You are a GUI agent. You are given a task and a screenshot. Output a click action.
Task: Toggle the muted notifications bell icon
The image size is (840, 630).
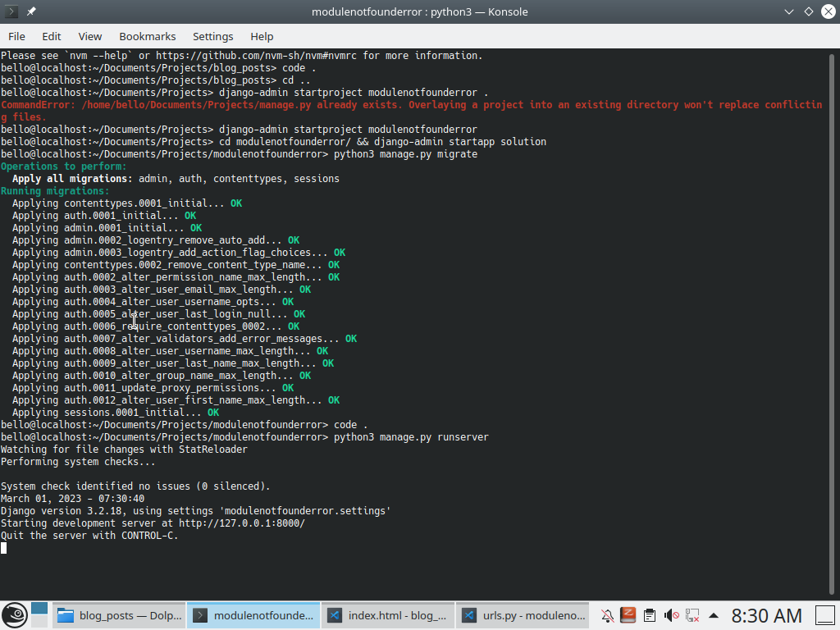(607, 615)
